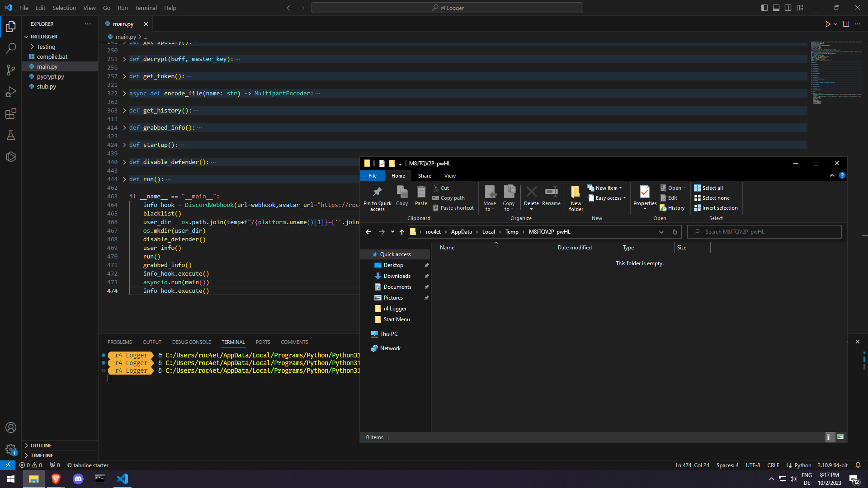Open the Explorer view in activity bar
The image size is (868, 488).
pyautogui.click(x=11, y=27)
